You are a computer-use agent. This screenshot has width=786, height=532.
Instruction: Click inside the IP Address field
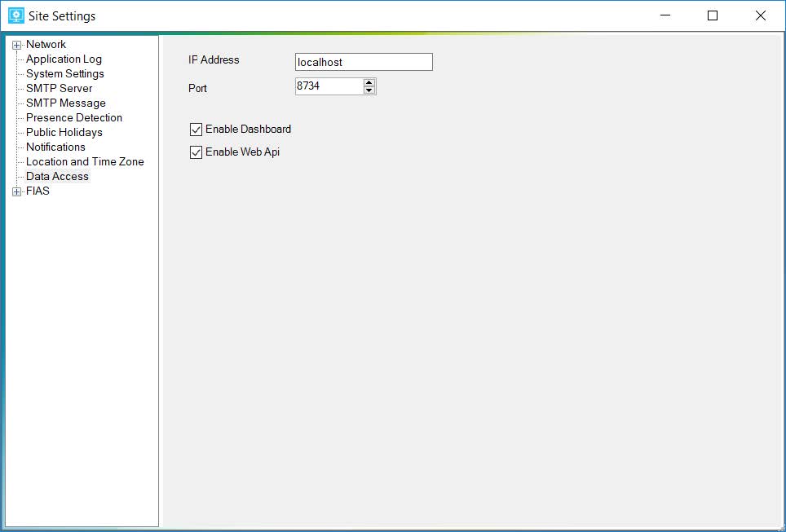click(x=363, y=62)
